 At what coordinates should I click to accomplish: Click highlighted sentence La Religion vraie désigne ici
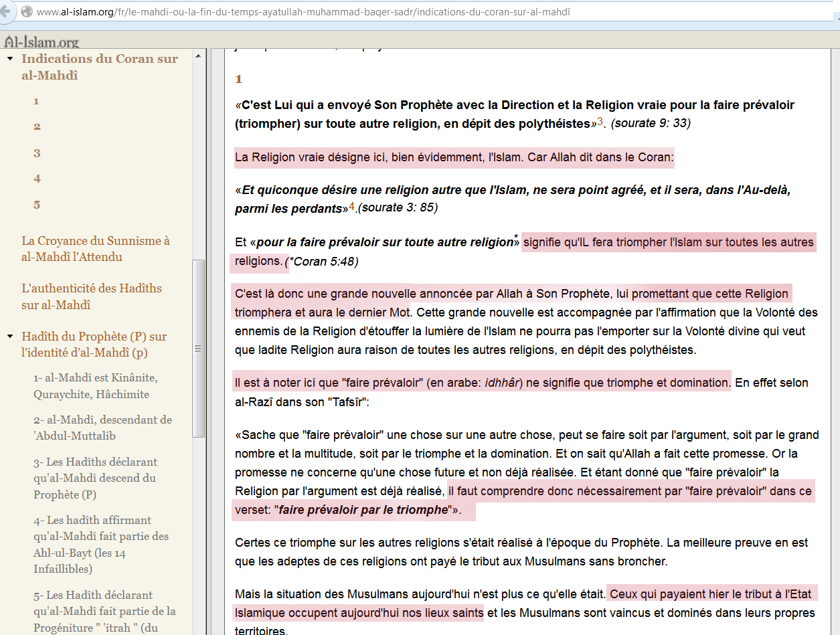pos(454,159)
